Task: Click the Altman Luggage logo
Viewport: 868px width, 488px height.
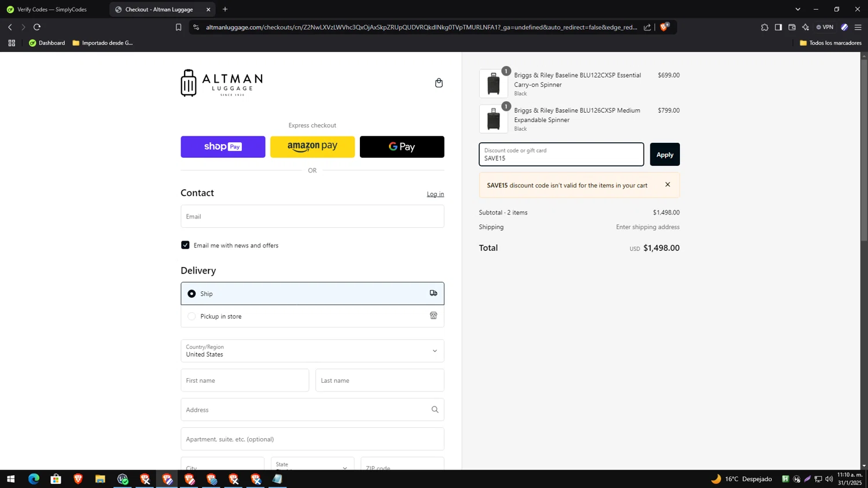Action: tap(222, 83)
